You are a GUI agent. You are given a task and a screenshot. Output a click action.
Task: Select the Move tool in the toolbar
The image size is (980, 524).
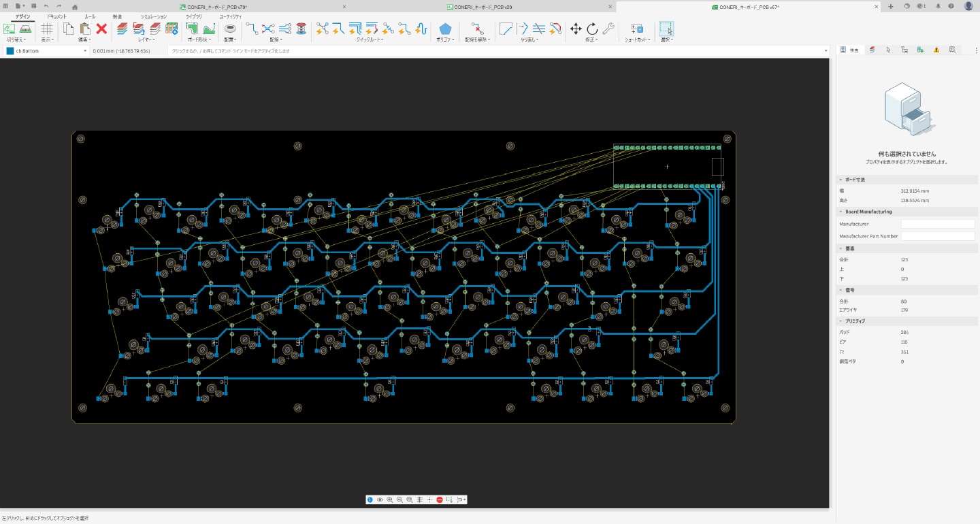tap(576, 29)
